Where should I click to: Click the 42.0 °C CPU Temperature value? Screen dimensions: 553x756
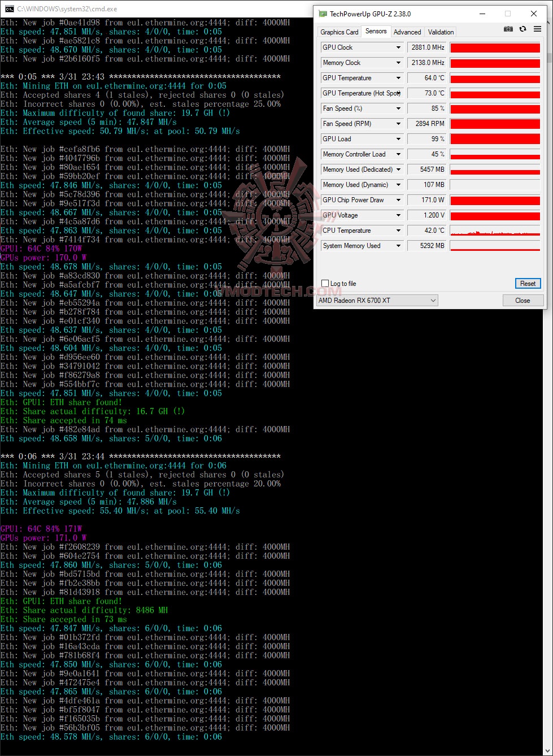[x=426, y=231]
